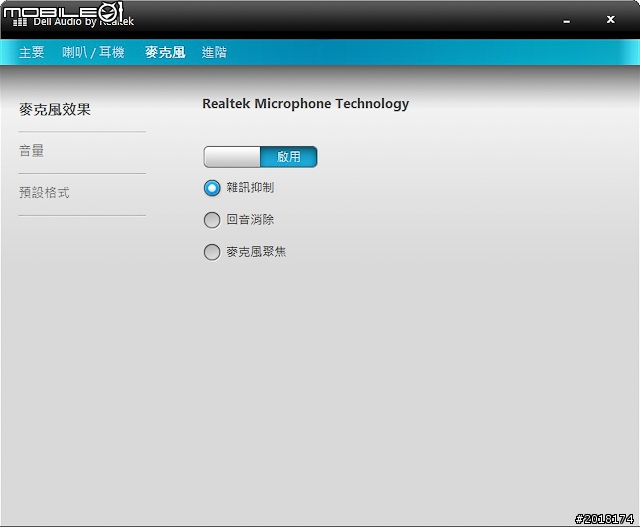
Task: Select 麥克風效果 in the sidebar
Action: coord(55,109)
